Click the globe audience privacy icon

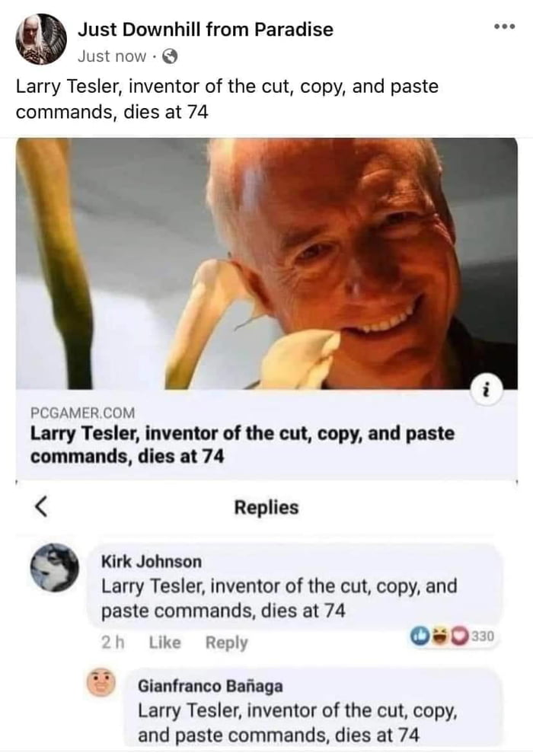pyautogui.click(x=136, y=53)
